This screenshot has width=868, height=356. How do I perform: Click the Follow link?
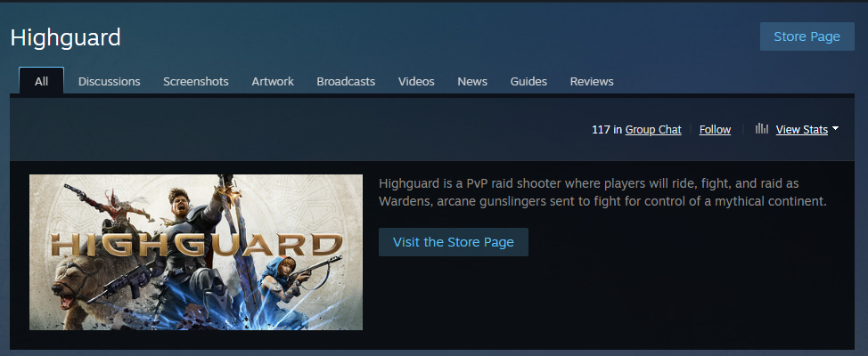click(x=716, y=129)
